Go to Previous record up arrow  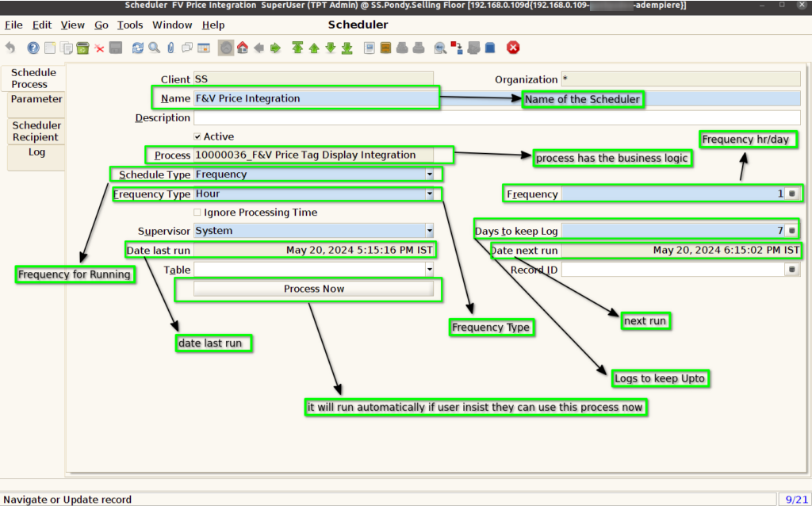[314, 48]
